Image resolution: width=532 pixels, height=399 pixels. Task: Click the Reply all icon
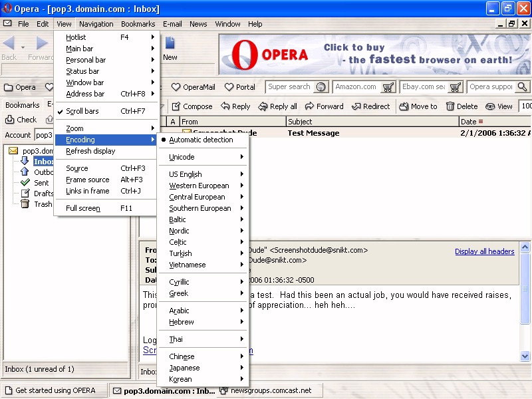click(x=263, y=106)
